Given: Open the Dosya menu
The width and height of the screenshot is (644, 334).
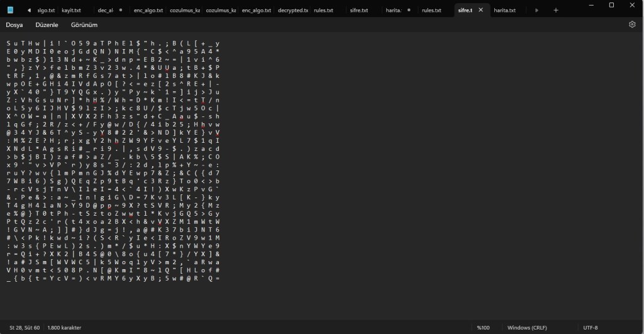Looking at the screenshot, I should click(x=15, y=25).
